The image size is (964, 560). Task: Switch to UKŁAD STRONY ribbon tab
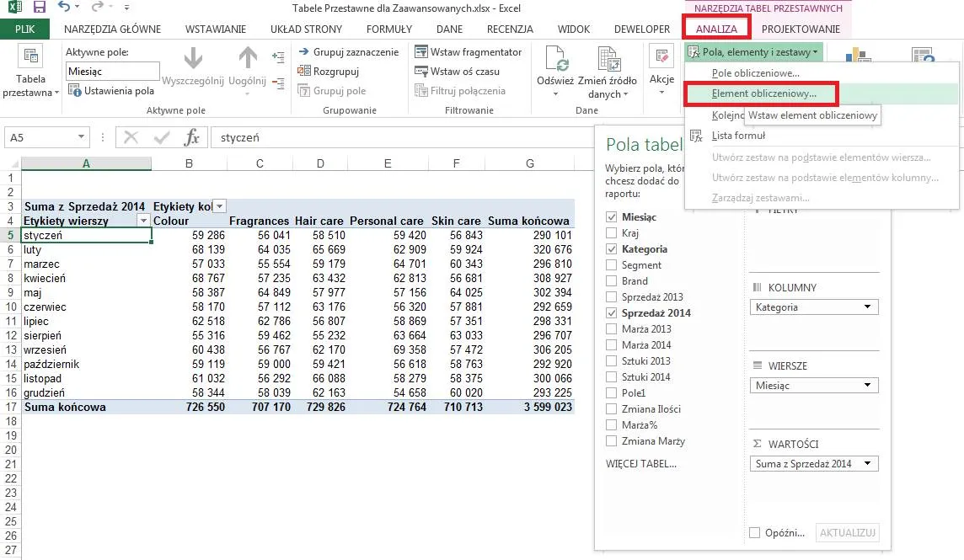pyautogui.click(x=306, y=29)
